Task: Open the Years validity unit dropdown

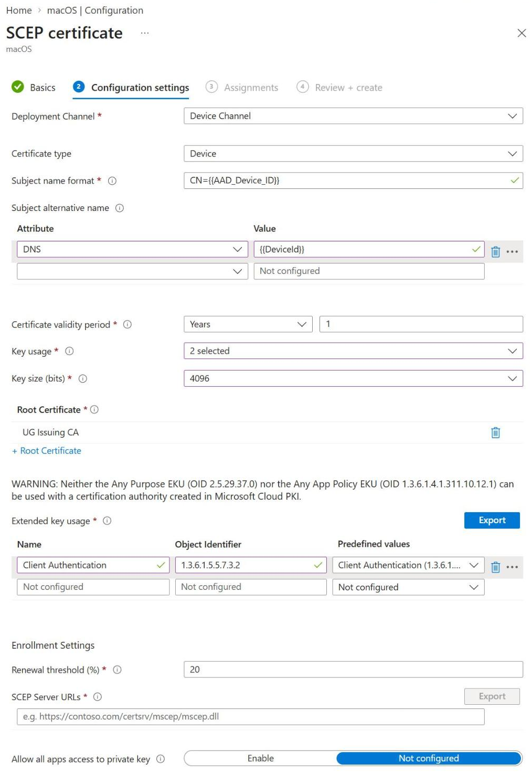Action: [x=248, y=324]
